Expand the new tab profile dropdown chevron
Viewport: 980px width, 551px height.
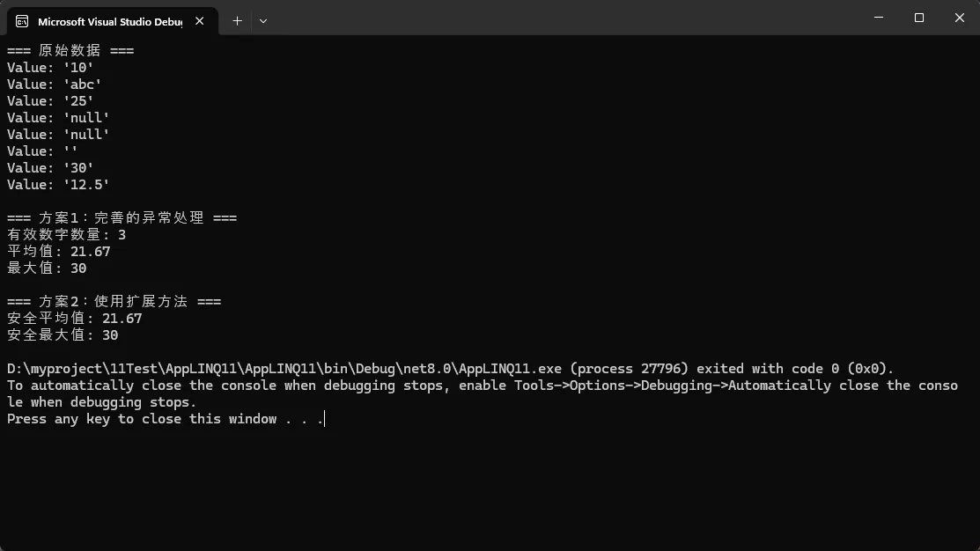263,20
